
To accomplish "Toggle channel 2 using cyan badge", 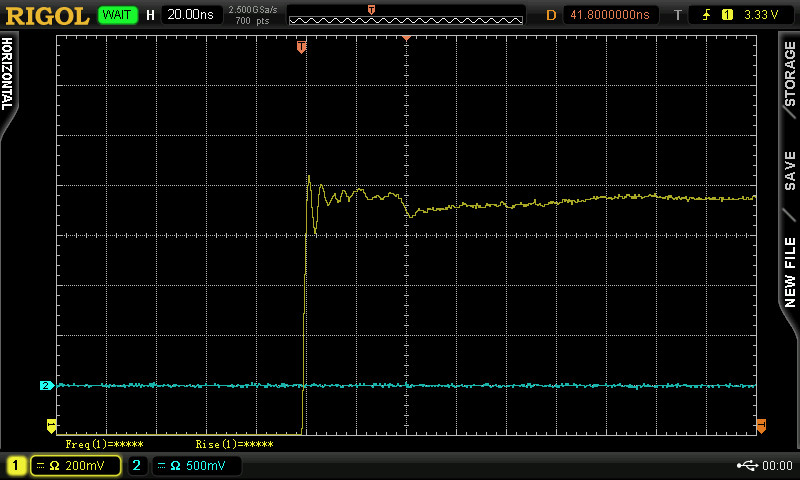I will pos(138,465).
